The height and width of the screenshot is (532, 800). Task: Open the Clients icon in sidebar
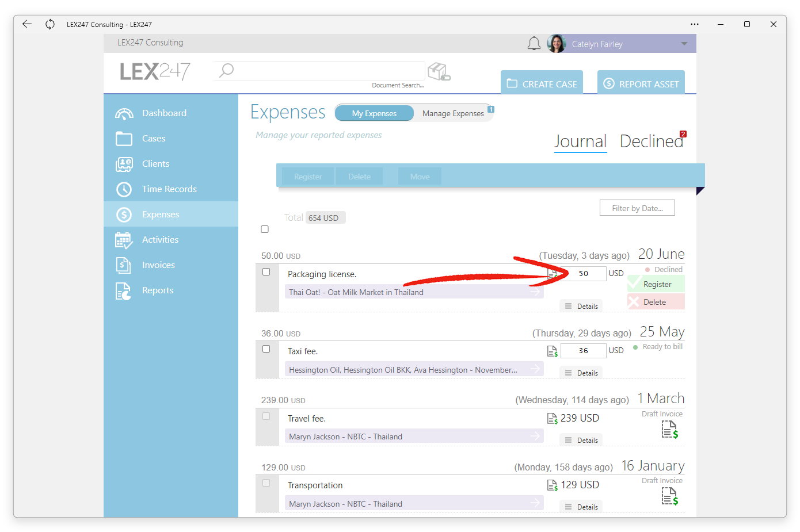coord(124,164)
